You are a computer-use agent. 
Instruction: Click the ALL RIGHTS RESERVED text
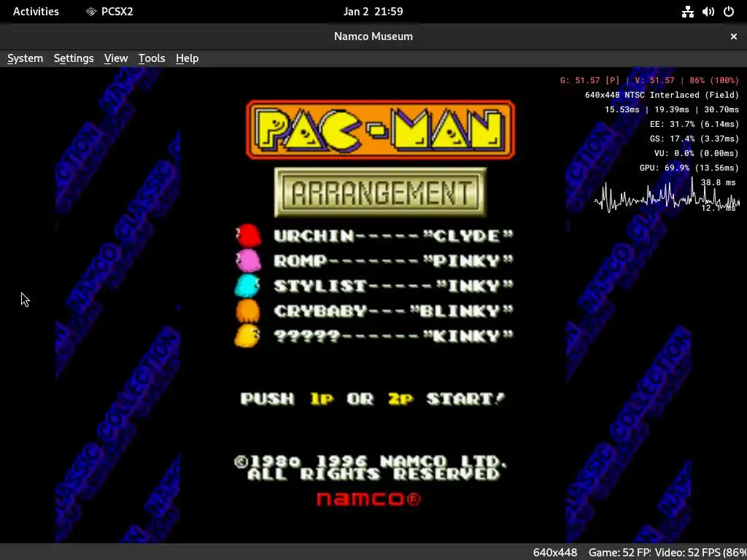[373, 474]
